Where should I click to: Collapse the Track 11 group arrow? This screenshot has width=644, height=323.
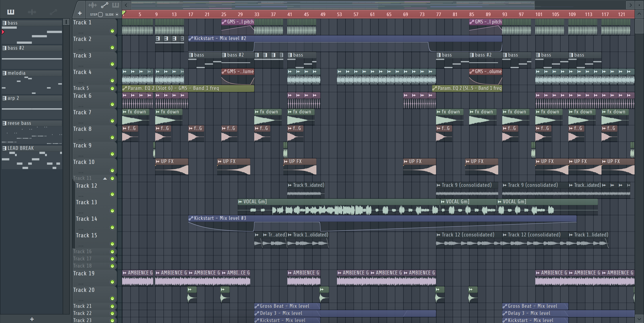[105, 178]
